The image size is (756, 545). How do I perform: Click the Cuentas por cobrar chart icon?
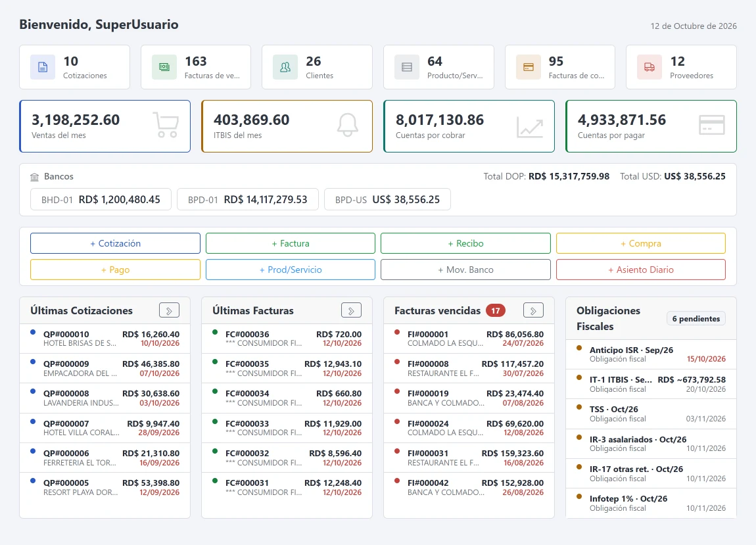(x=530, y=127)
